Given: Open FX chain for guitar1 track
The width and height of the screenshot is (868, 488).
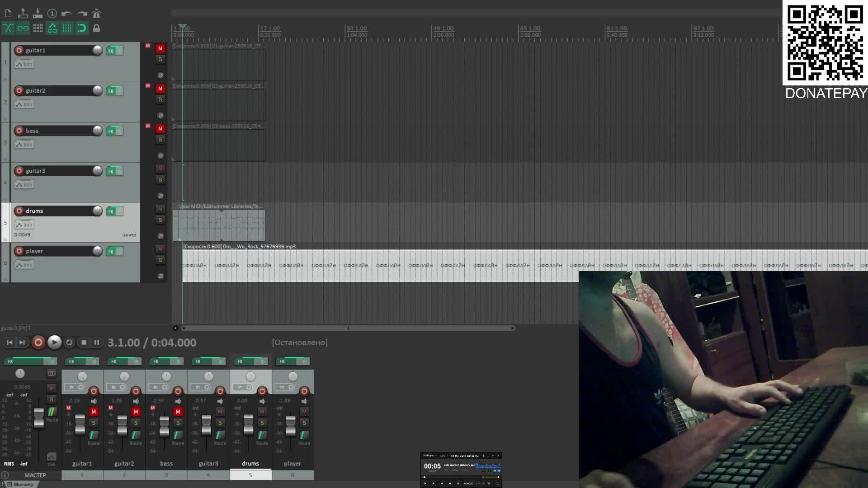Looking at the screenshot, I should [111, 51].
